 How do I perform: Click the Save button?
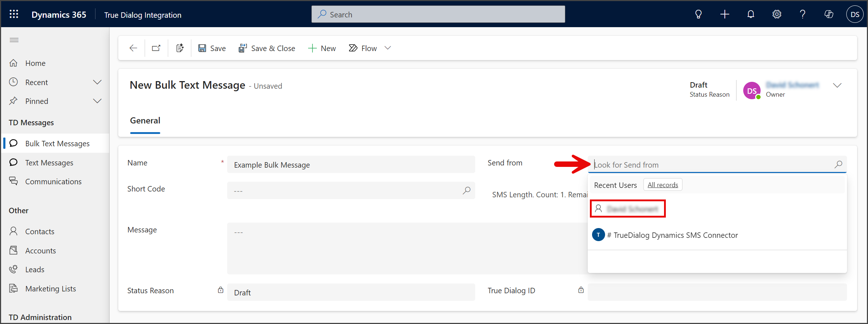212,48
